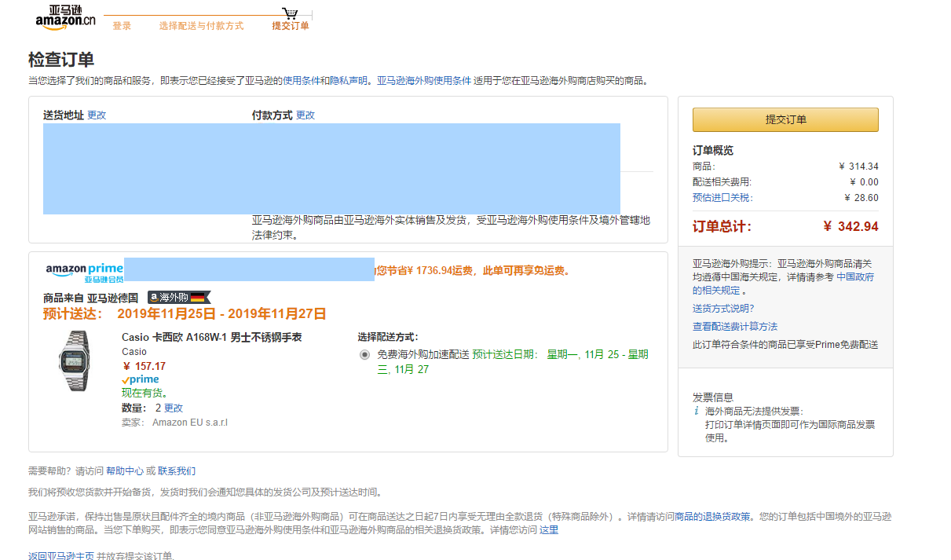This screenshot has height=560, width=951.
Task: Change item quantity via 更改 link
Action: [174, 408]
